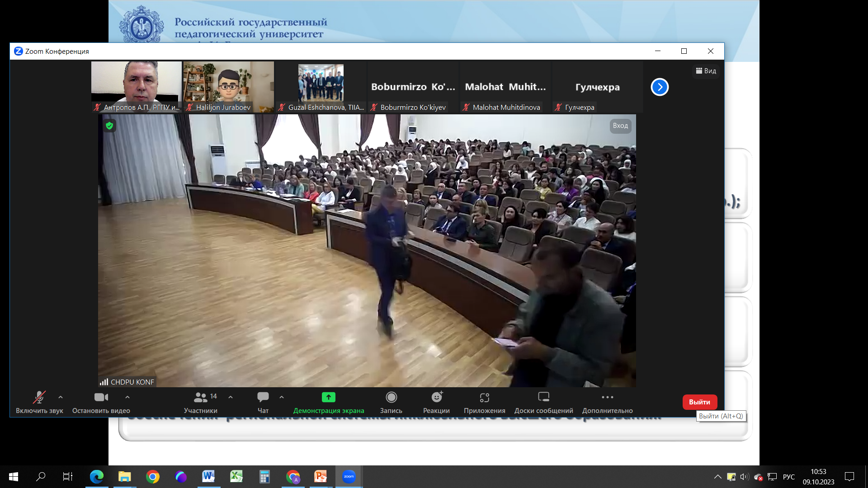Open taskbar search
The width and height of the screenshot is (868, 488).
pyautogui.click(x=41, y=476)
